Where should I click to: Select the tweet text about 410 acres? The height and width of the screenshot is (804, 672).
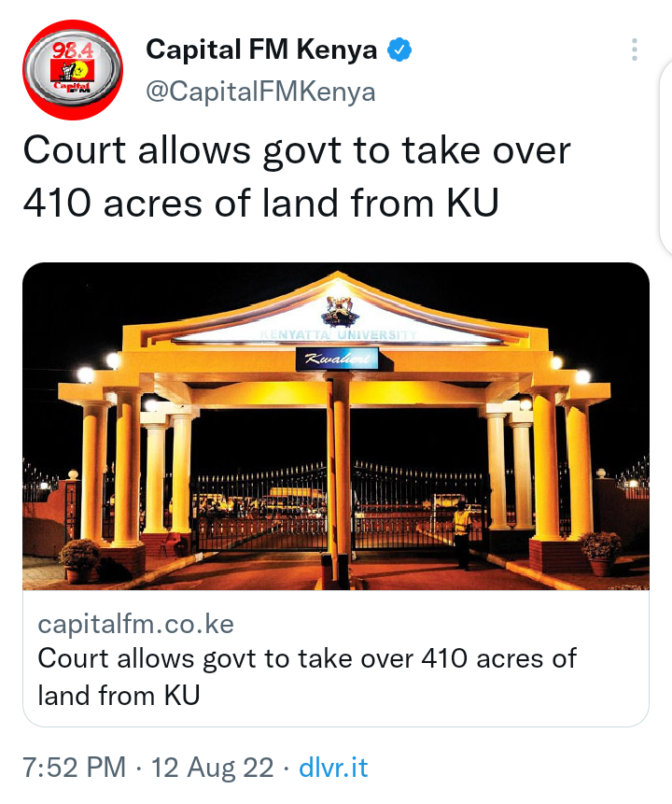(x=296, y=176)
